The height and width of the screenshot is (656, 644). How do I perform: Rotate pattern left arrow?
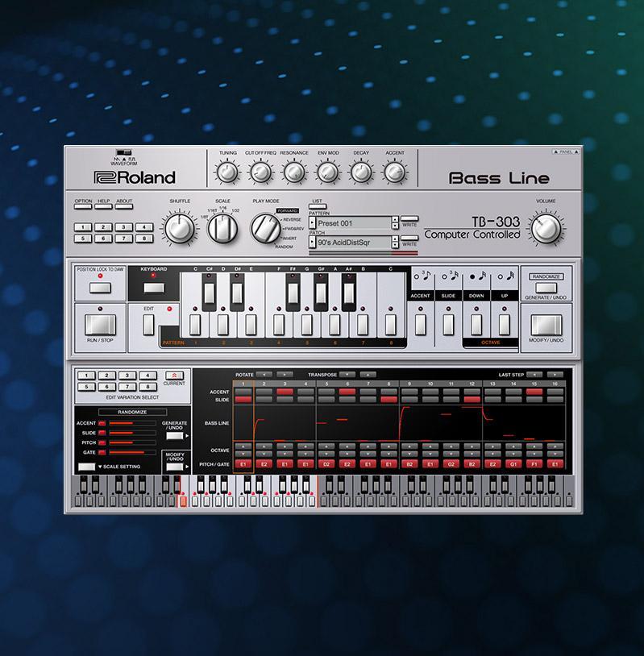pos(264,375)
